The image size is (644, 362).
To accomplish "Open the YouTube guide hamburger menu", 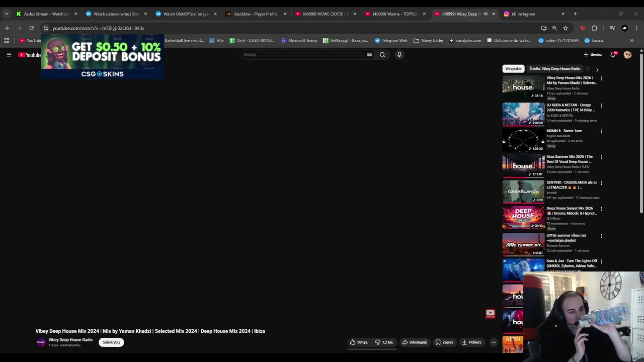I will click(9, 55).
